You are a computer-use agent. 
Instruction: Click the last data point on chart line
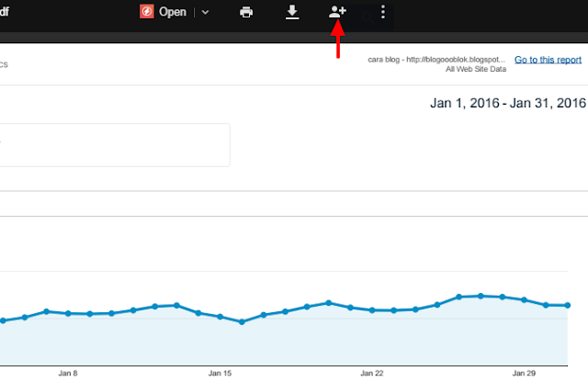pos(568,306)
